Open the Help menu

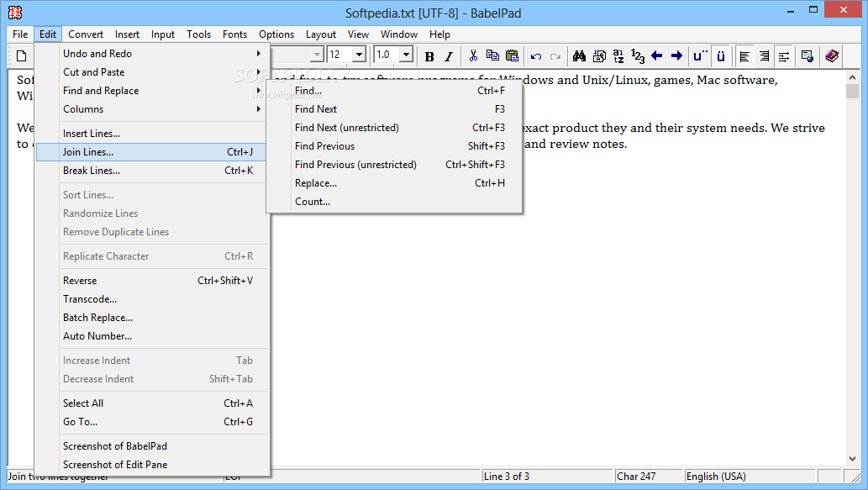coord(440,34)
